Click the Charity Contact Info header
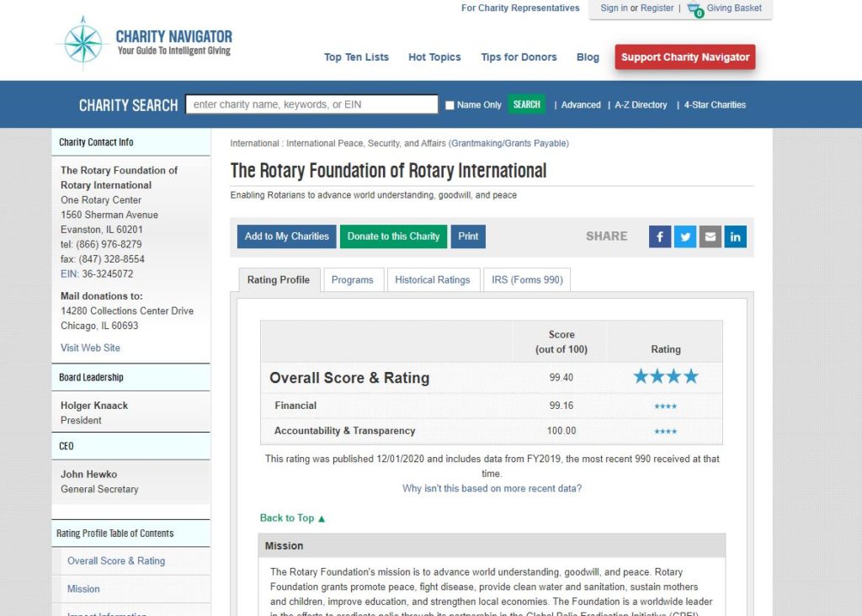The image size is (862, 616). click(130, 142)
